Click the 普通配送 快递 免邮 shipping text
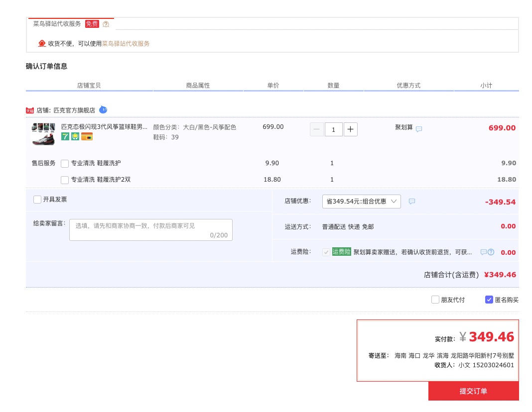Screen dimensions: 532x412 pos(348,227)
